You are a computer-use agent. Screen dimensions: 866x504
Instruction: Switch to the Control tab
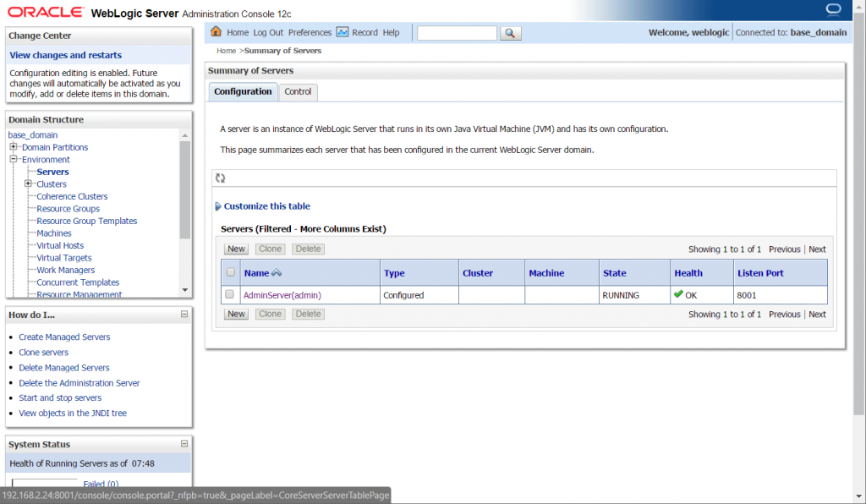point(298,91)
